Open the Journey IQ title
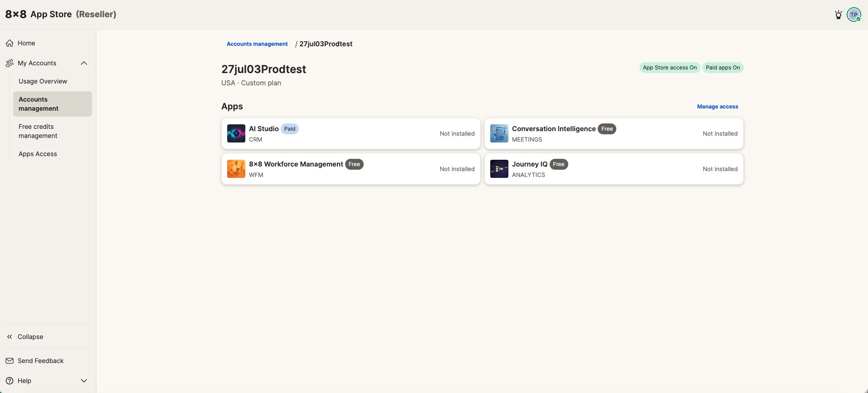The height and width of the screenshot is (393, 868). pos(530,164)
